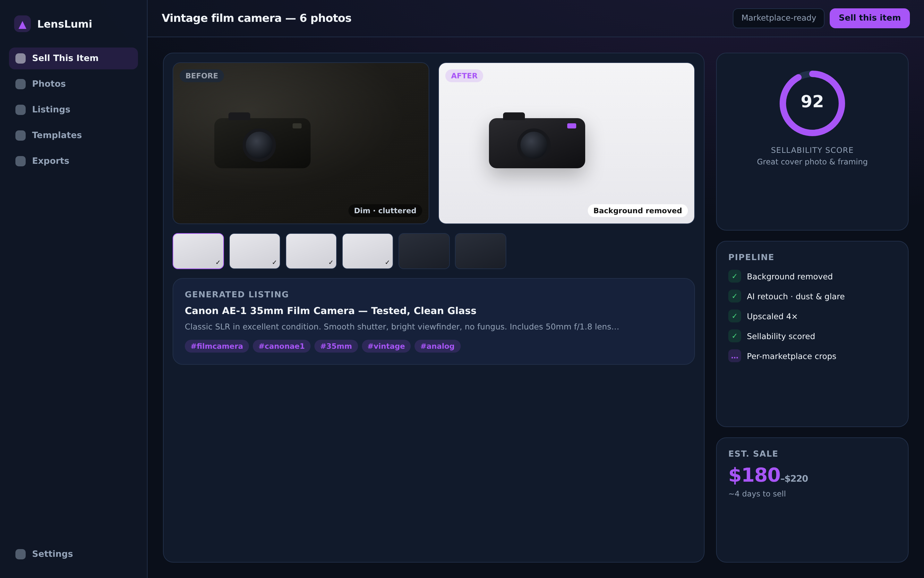The width and height of the screenshot is (924, 578).
Task: Open Settings in the sidebar
Action: tap(73, 554)
